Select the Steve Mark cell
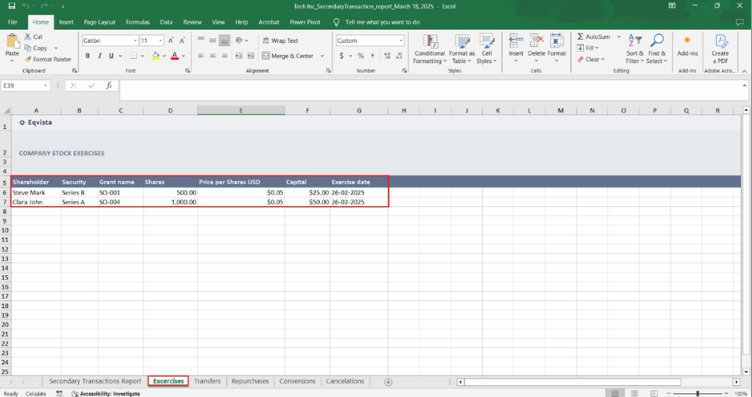The image size is (752, 397). click(x=36, y=192)
